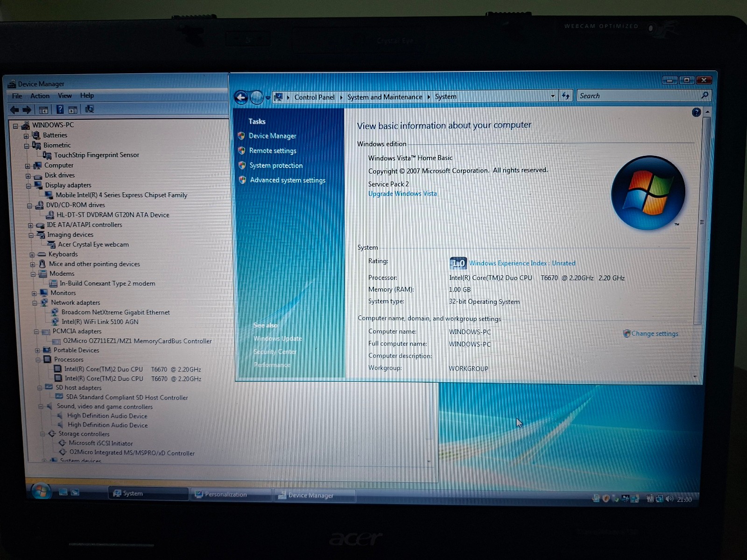Expand the IDE ATA/ATAPI controllers node

30,225
